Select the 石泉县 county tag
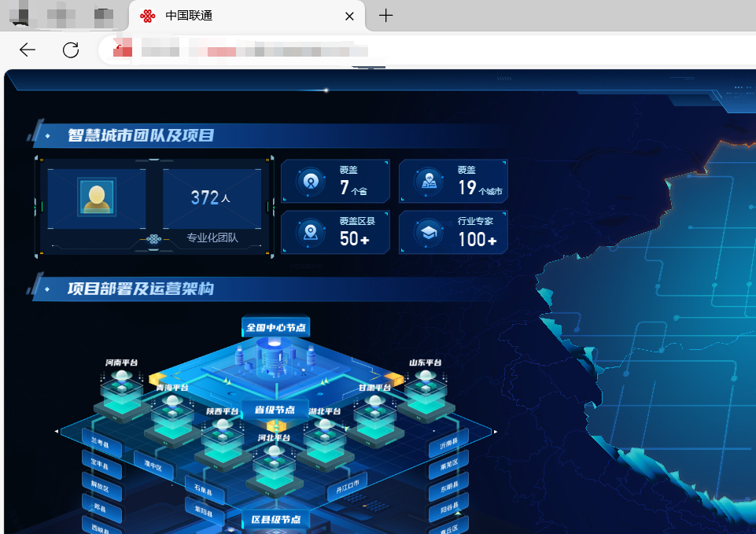Image resolution: width=756 pixels, height=534 pixels. tap(204, 490)
